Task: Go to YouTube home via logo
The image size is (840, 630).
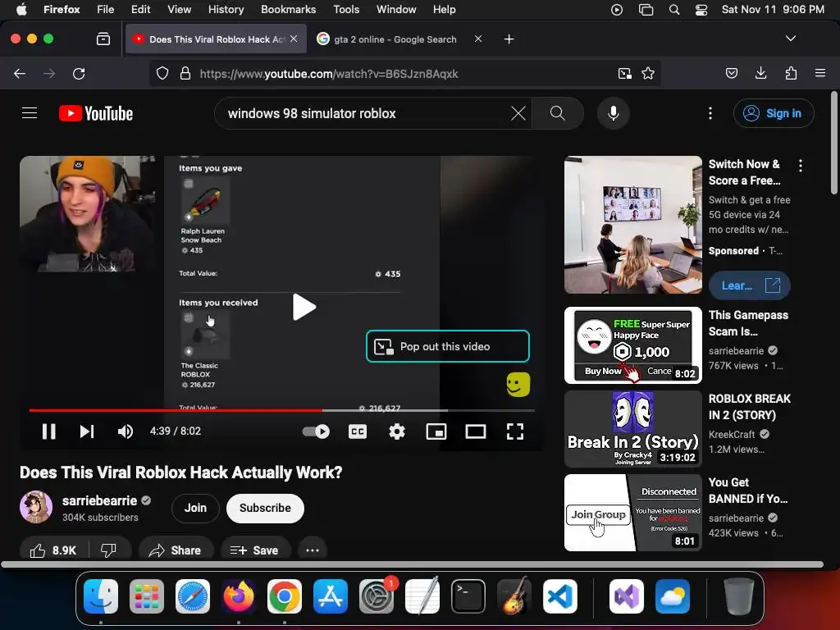Action: coord(96,113)
